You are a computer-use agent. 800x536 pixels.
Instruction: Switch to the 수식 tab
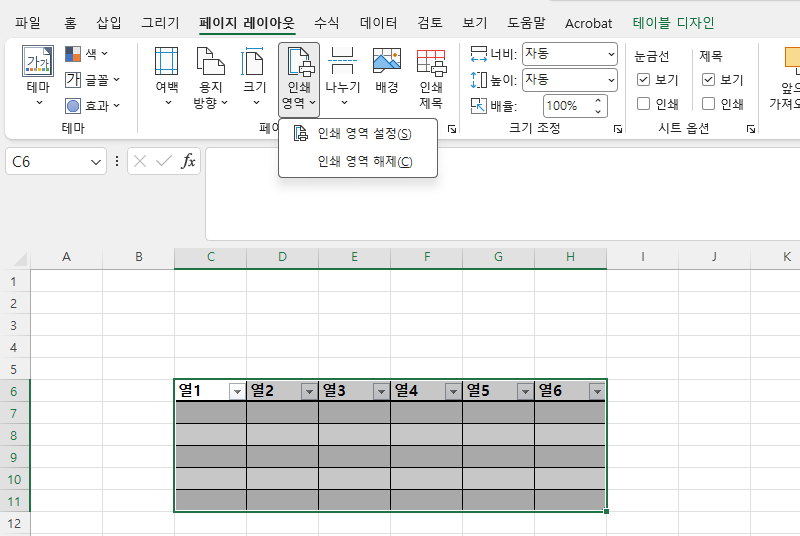tap(327, 22)
